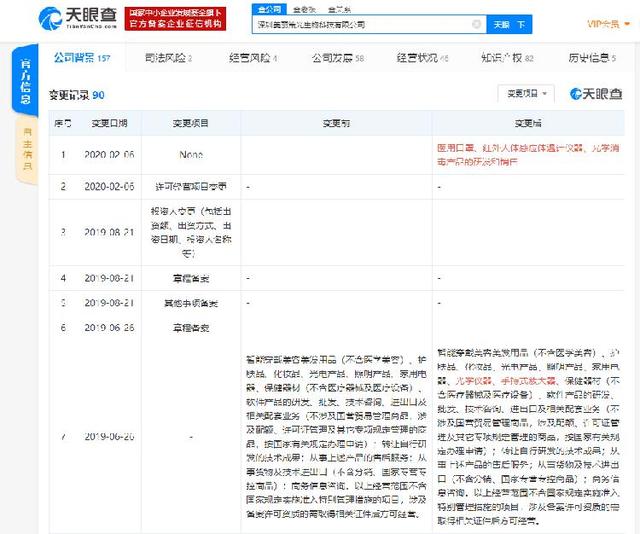
Task: Select the 查公司 search tab
Action: [269, 9]
